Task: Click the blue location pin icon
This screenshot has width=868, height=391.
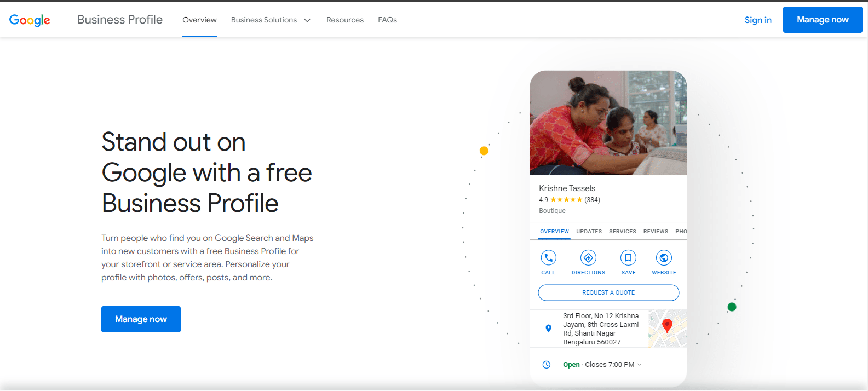Action: point(548,329)
